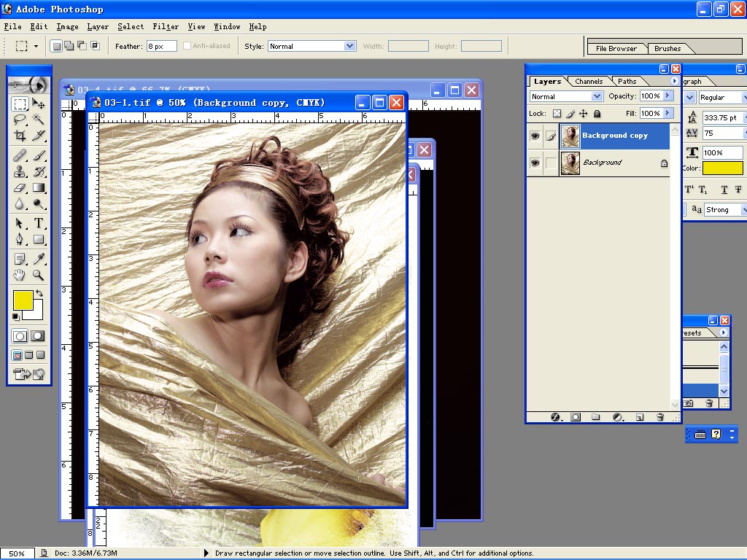Switch to Quick Mask mode
The width and height of the screenshot is (747, 560).
tap(38, 336)
